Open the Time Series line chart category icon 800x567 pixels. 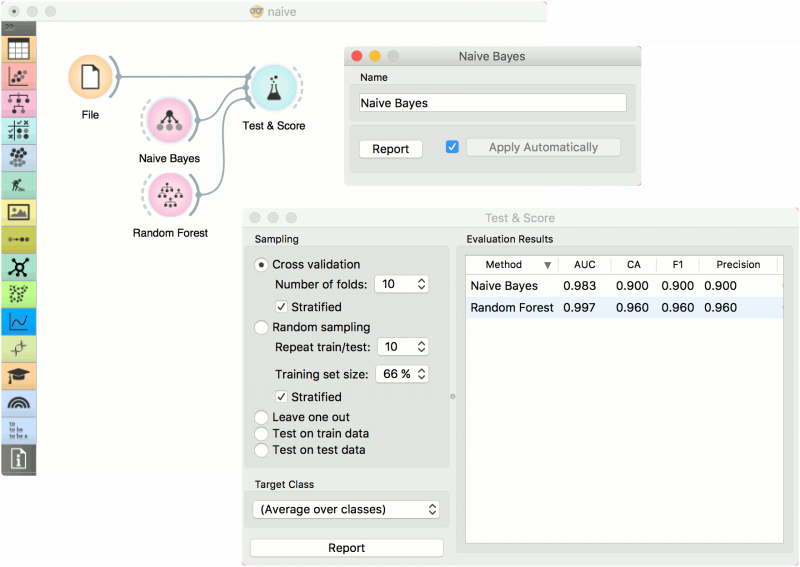[18, 322]
